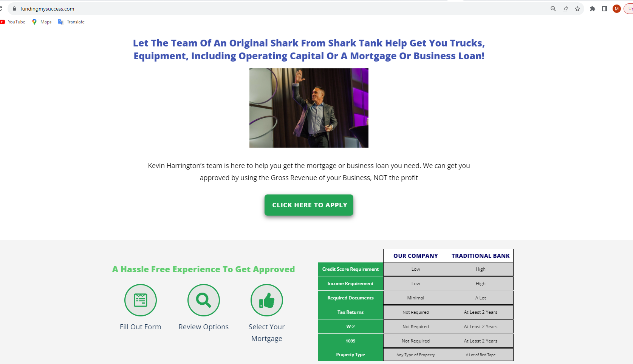The width and height of the screenshot is (633, 364).
Task: Open the Maps bookmark
Action: 42,22
